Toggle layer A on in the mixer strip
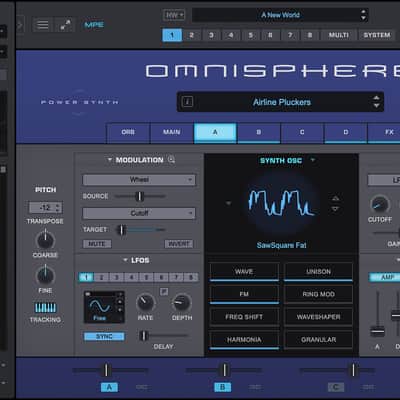The height and width of the screenshot is (400, 400). [x=109, y=387]
